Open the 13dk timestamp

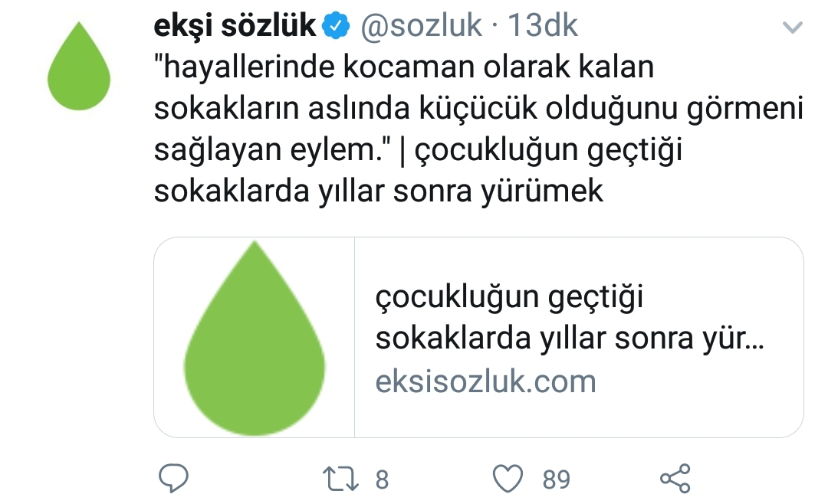click(x=542, y=26)
